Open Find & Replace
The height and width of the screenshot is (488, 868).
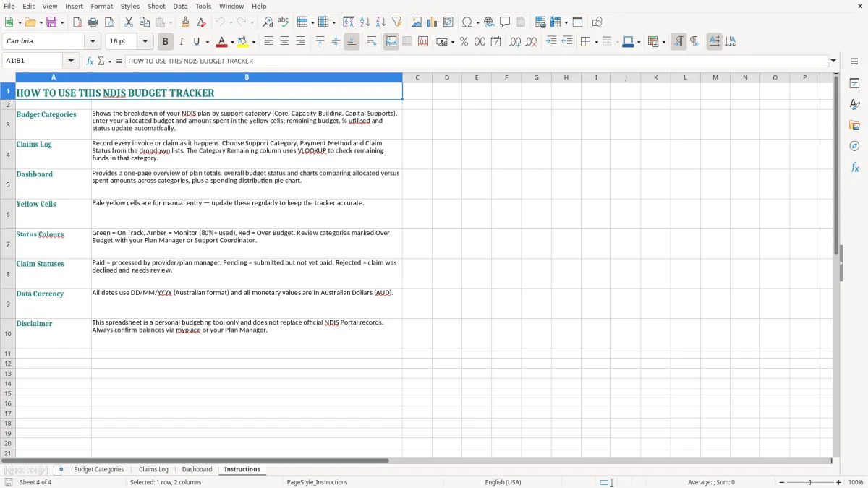click(268, 22)
